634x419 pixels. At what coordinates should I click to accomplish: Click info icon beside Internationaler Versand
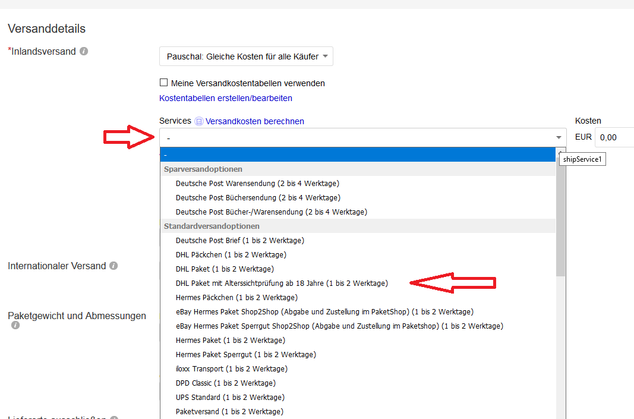point(114,266)
